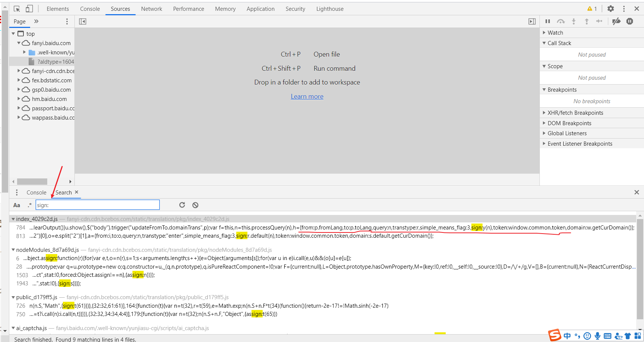Open the customize DevTools kebab menu

pos(624,9)
